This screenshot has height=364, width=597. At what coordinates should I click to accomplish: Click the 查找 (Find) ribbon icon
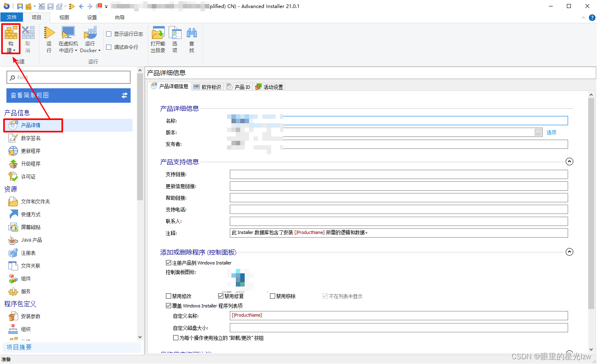pos(192,39)
